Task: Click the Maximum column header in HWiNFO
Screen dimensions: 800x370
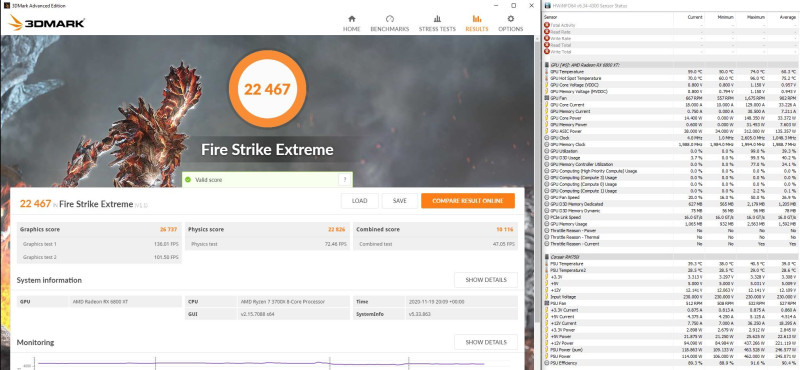Action: [751, 17]
